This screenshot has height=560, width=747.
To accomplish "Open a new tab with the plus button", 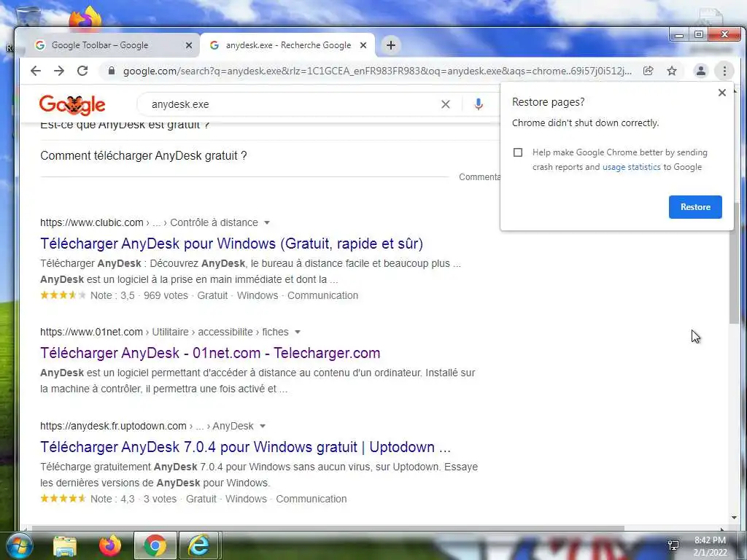I will tap(391, 45).
